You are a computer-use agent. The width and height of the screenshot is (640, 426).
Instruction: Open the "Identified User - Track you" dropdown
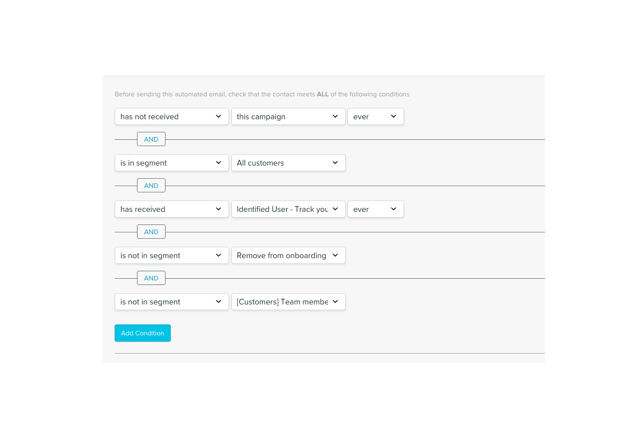288,209
